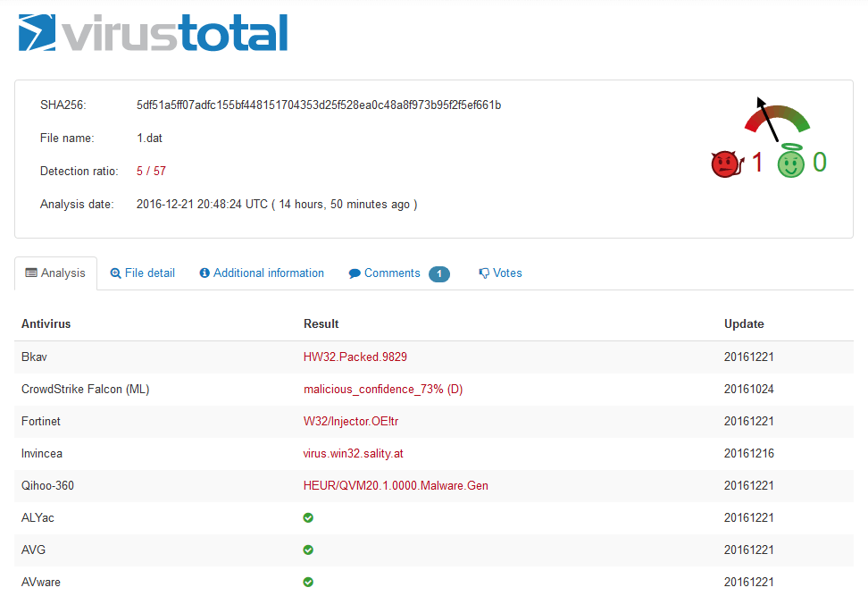
Task: Click the Antivirus column header
Action: [46, 324]
